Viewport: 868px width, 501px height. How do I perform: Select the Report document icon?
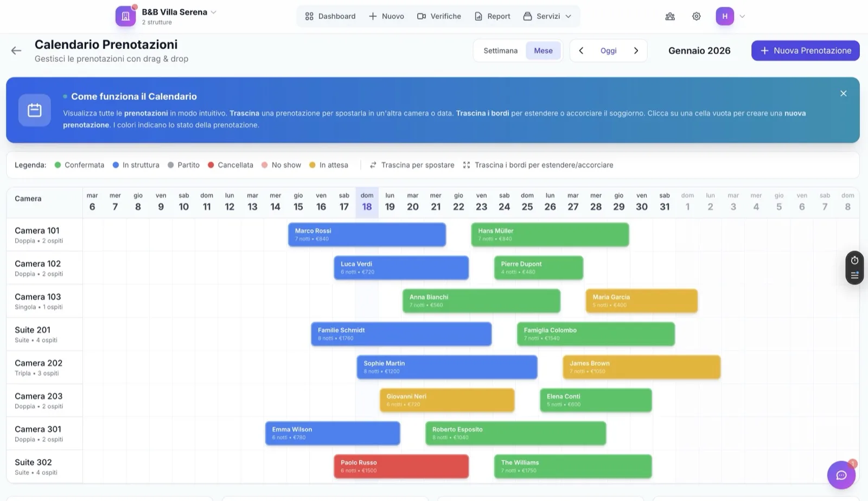coord(478,16)
